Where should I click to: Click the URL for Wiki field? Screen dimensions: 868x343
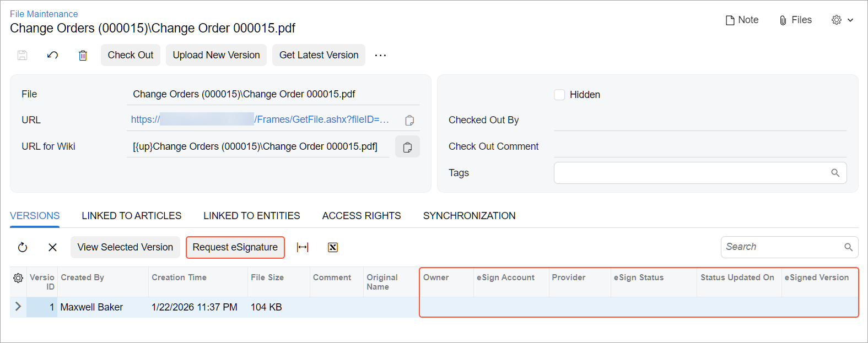(258, 146)
